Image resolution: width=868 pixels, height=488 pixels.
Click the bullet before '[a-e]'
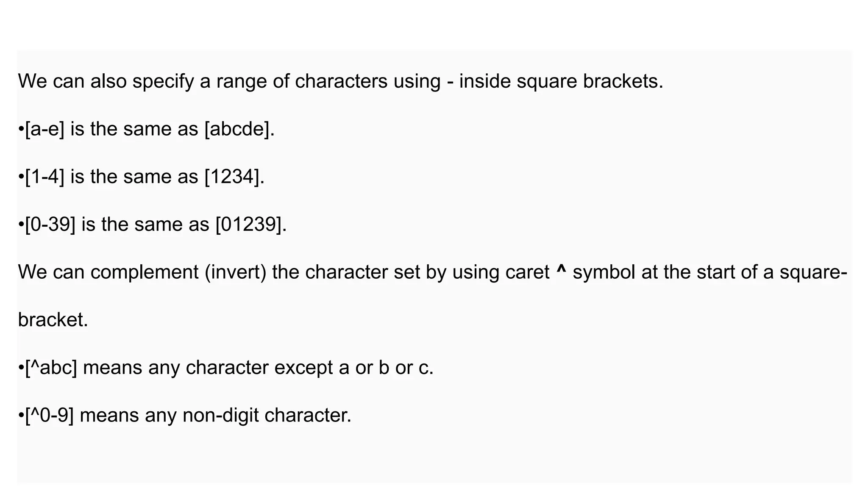coord(21,130)
